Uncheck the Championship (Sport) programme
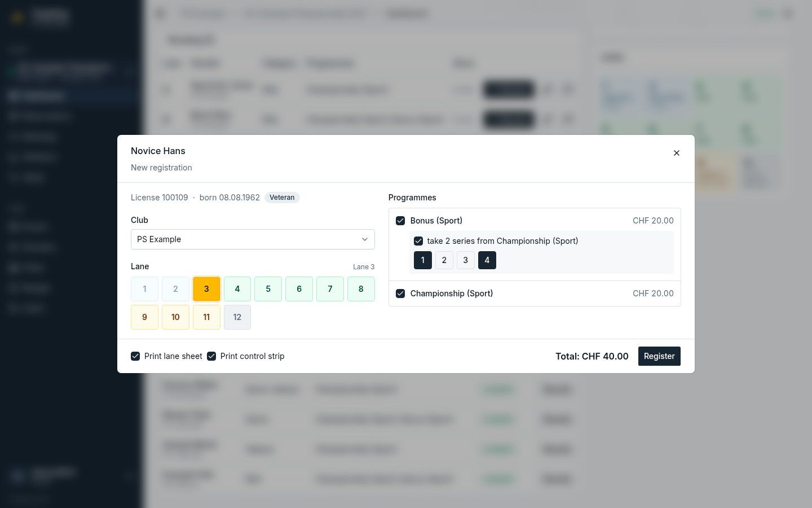This screenshot has height=508, width=812. point(400,294)
